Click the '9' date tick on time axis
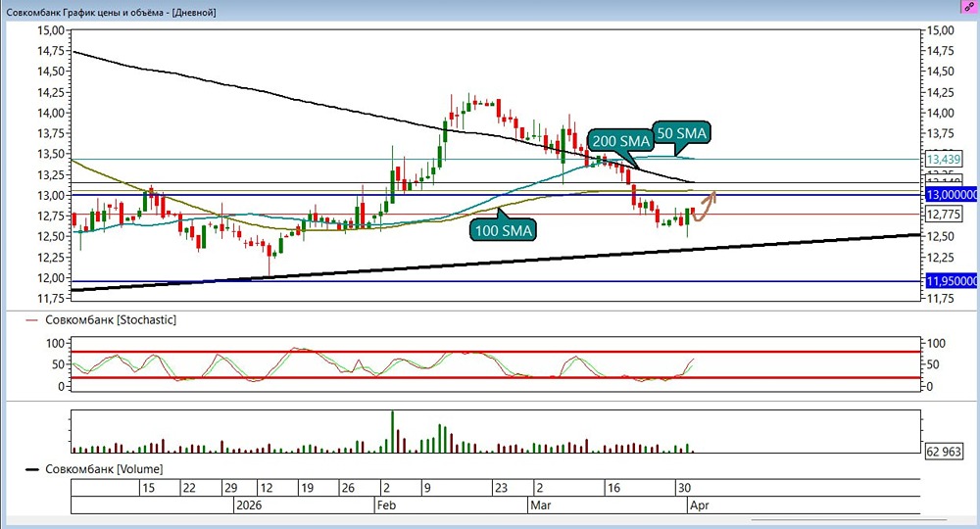980x529 pixels. point(427,488)
